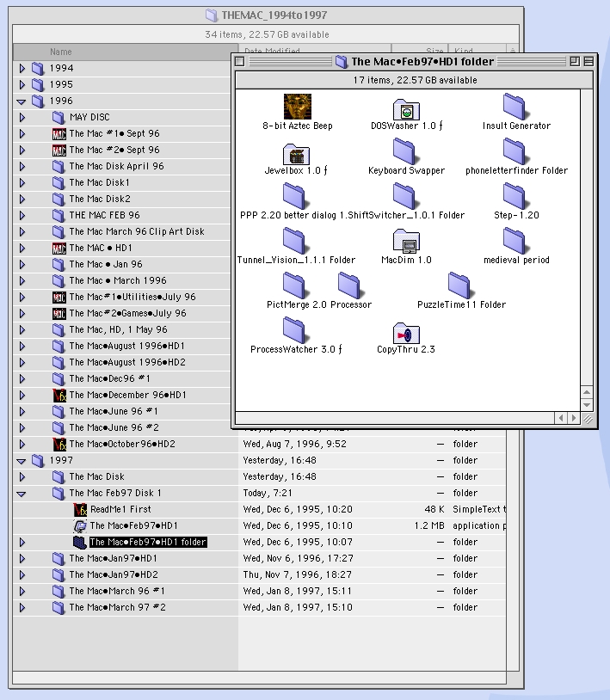
Task: Click The MAC • HD1 disk icon
Action: pyautogui.click(x=59, y=249)
